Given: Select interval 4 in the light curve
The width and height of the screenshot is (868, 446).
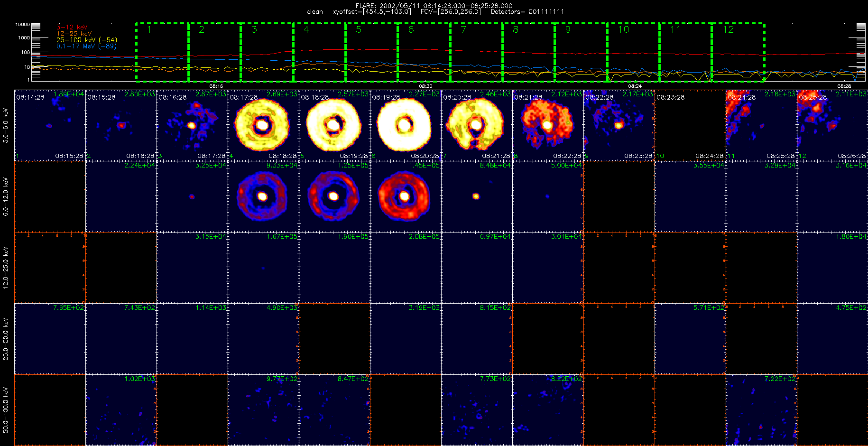Looking at the screenshot, I should 319,52.
